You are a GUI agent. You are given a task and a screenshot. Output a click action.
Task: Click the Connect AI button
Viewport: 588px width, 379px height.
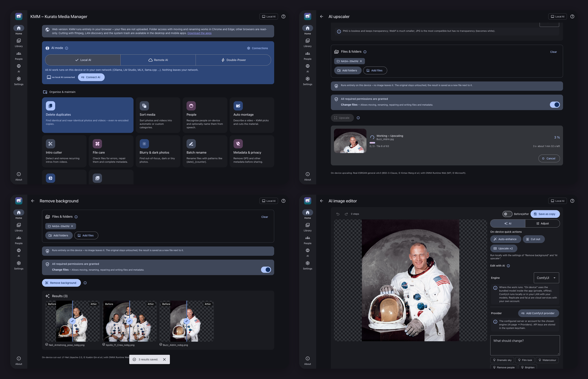[91, 77]
